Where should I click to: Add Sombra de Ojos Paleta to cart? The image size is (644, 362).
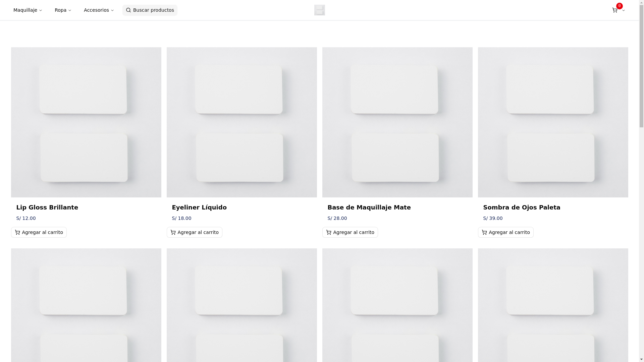(506, 232)
